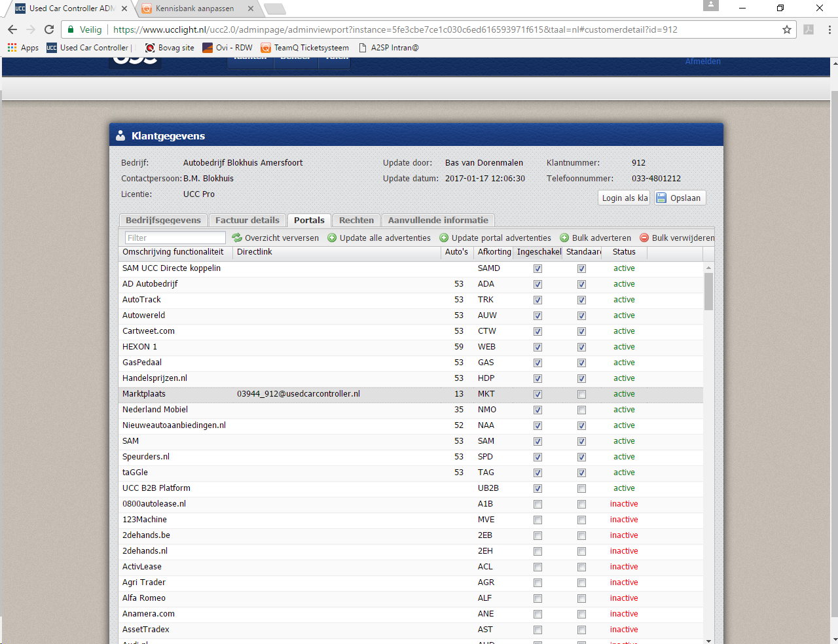838x644 pixels.
Task: Sort by Omschrijving functionaliteit column header
Action: (176, 252)
